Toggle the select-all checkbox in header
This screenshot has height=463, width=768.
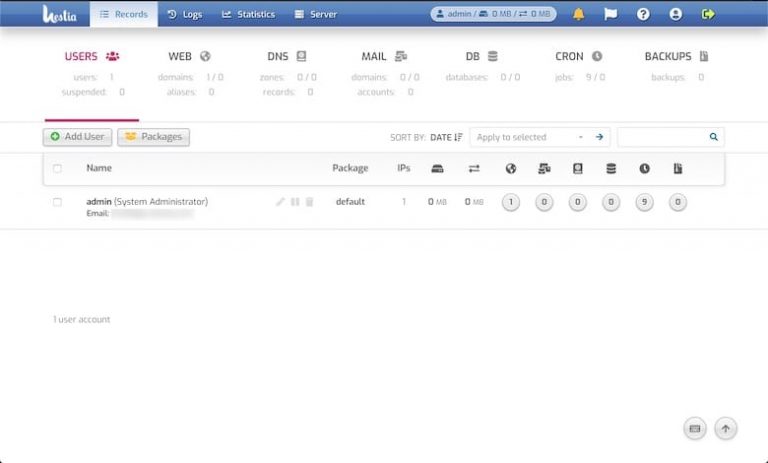coord(57,169)
